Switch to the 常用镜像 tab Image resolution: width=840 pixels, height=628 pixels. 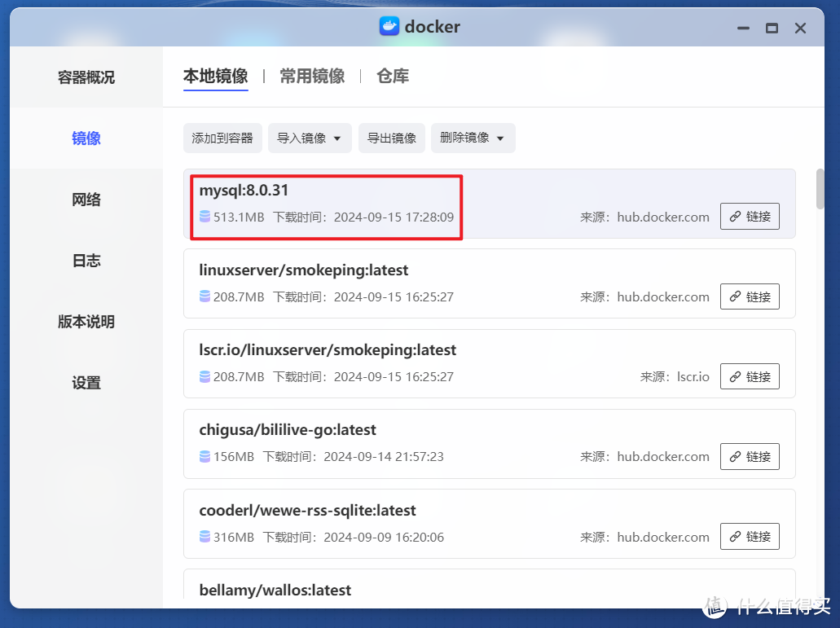(x=312, y=76)
